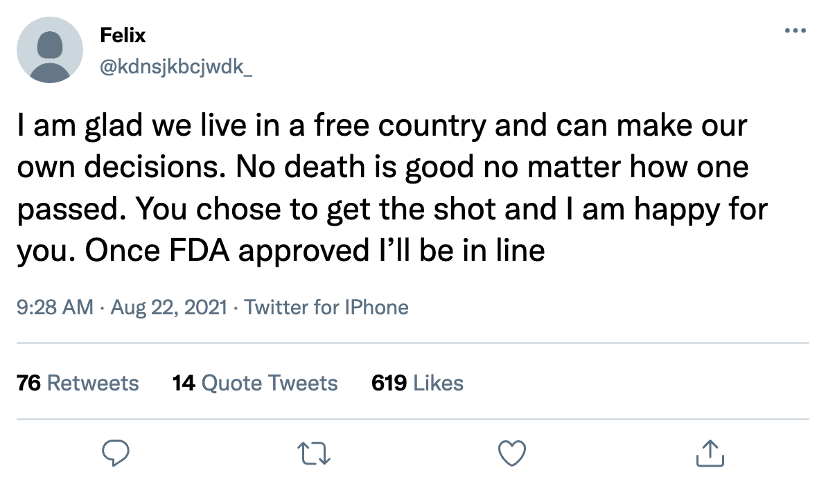Click the tweet line starting "own decisions"
This screenshot has width=826, height=504.
pyautogui.click(x=384, y=168)
